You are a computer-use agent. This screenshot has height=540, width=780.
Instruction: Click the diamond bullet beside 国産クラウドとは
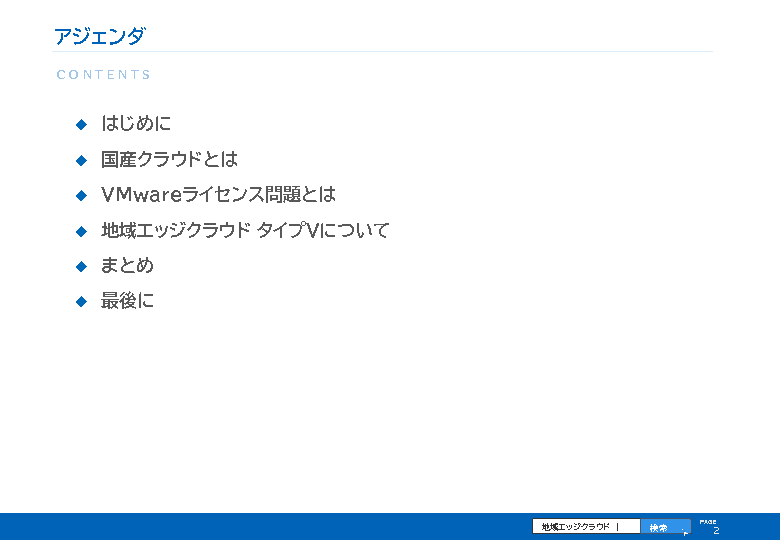coord(82,160)
